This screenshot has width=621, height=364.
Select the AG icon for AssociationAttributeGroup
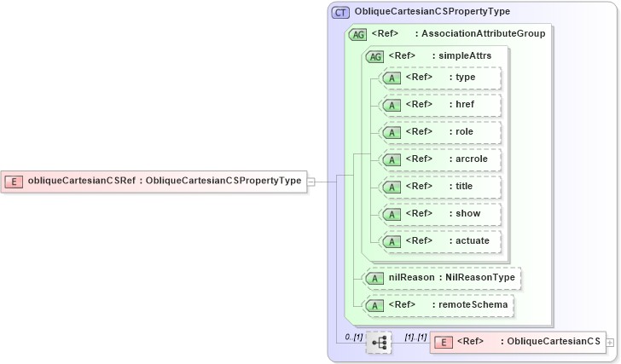(x=358, y=35)
